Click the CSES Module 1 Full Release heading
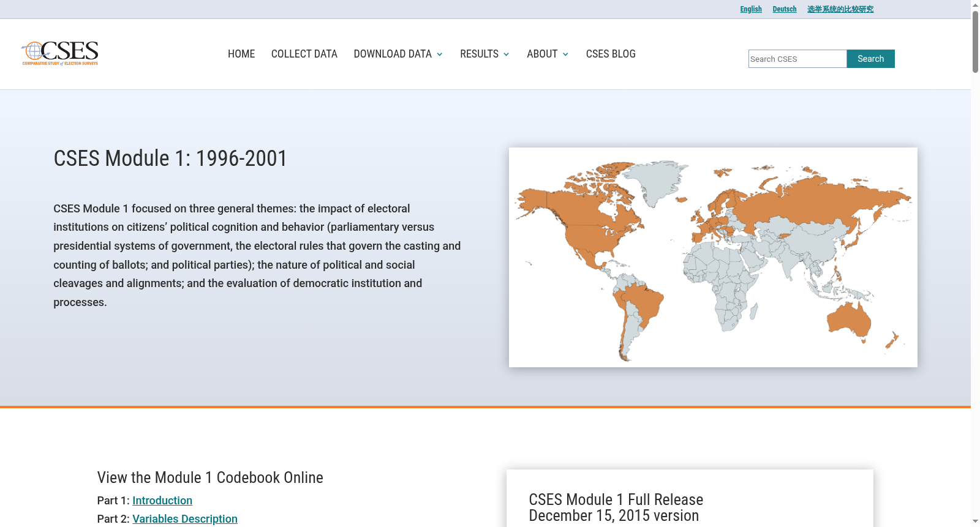980x527 pixels. [x=616, y=508]
